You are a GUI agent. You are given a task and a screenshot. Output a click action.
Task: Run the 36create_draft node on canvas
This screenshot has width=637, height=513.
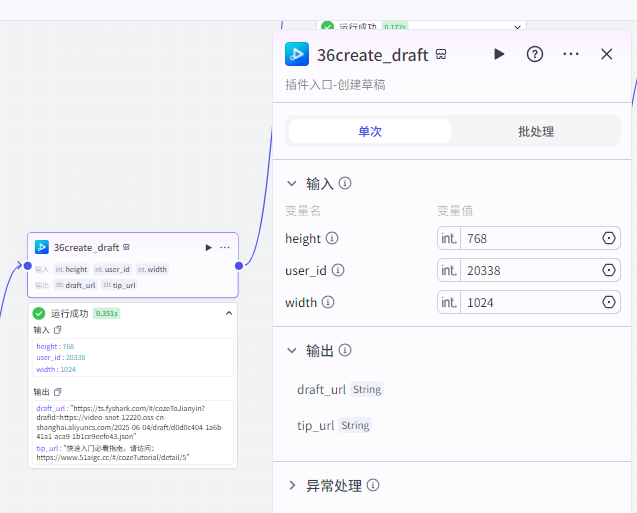tap(208, 247)
